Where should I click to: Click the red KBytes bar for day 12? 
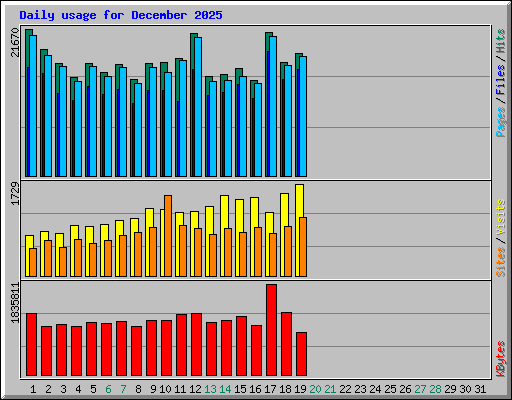(x=196, y=345)
